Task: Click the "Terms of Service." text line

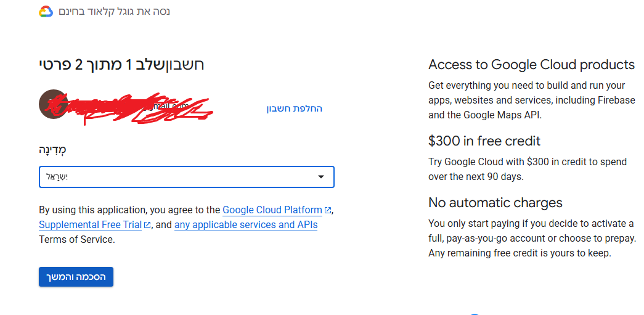Action: 77,240
